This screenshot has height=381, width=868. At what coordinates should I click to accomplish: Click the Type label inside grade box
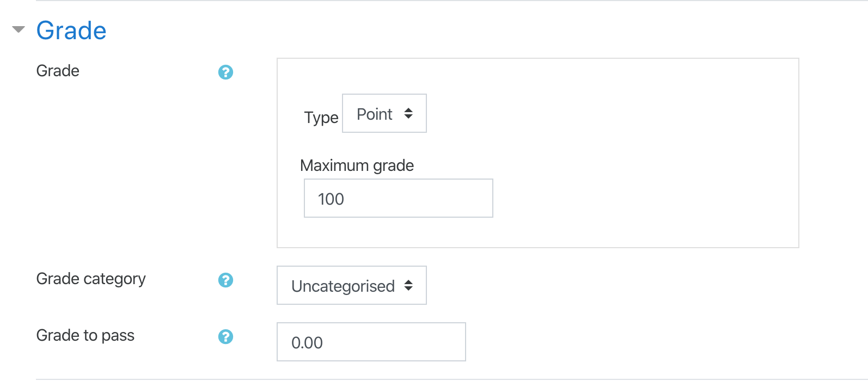pos(321,118)
